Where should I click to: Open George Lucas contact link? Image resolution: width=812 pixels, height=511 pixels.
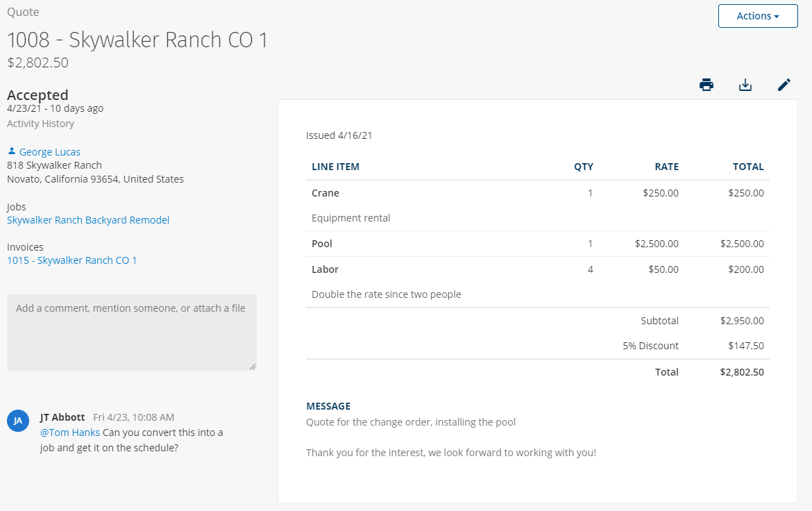click(49, 152)
